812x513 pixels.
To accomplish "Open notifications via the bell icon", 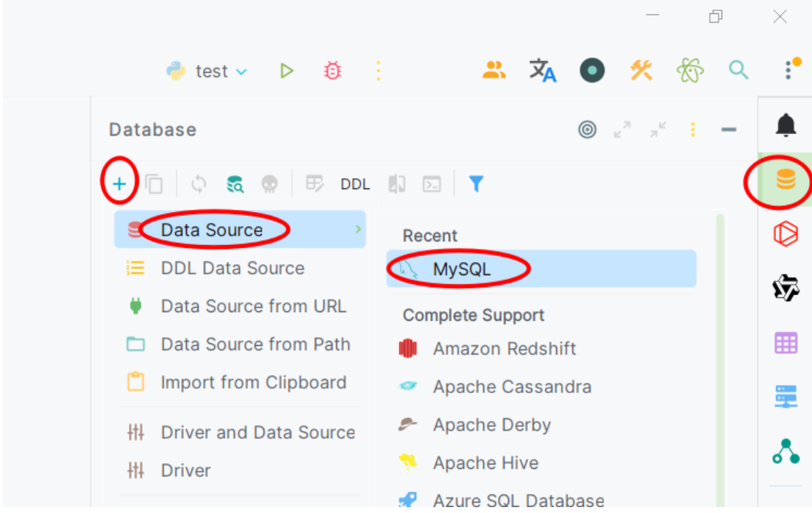I will [x=785, y=125].
